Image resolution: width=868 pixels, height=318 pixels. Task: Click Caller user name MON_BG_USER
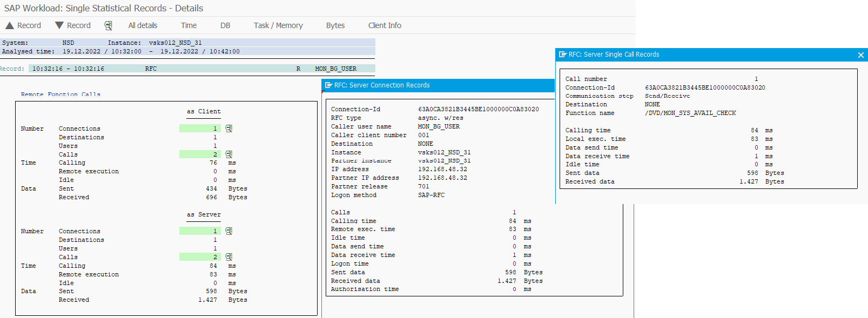[x=439, y=126]
